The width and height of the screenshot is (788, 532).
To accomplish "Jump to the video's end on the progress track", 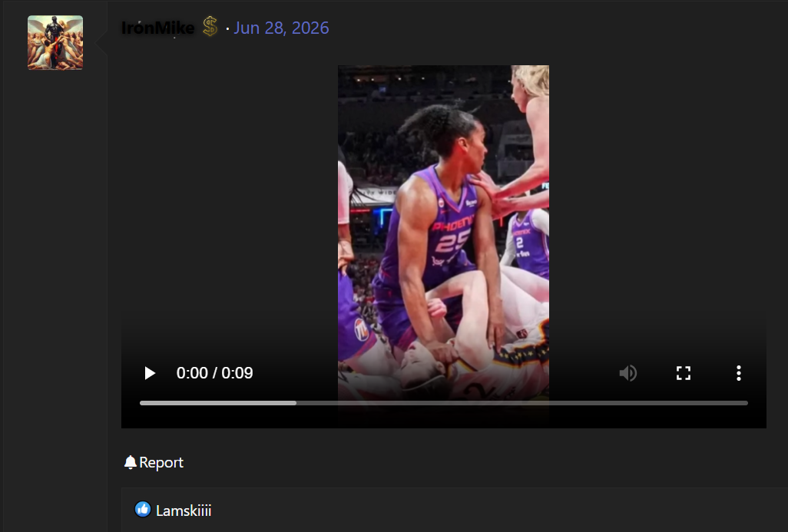I will [746, 403].
